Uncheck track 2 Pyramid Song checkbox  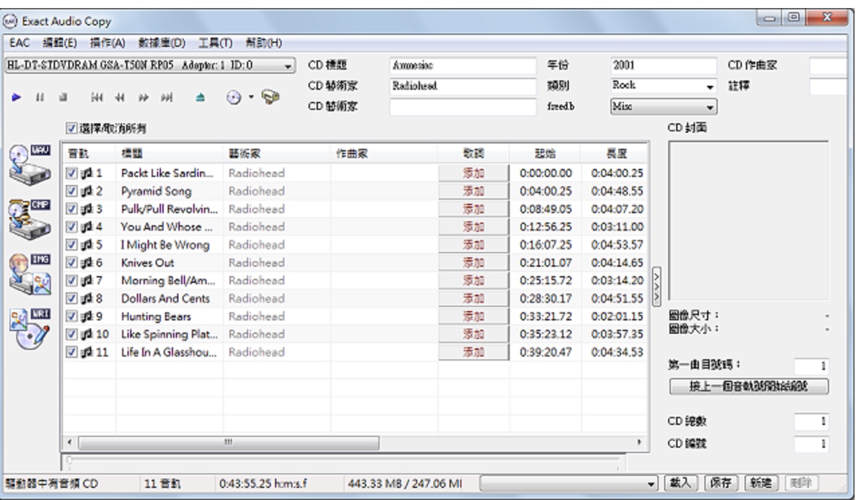(72, 191)
